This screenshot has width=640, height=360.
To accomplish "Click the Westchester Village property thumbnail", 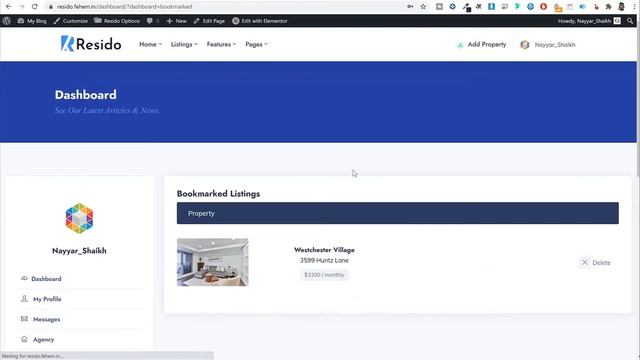I will 212,262.
